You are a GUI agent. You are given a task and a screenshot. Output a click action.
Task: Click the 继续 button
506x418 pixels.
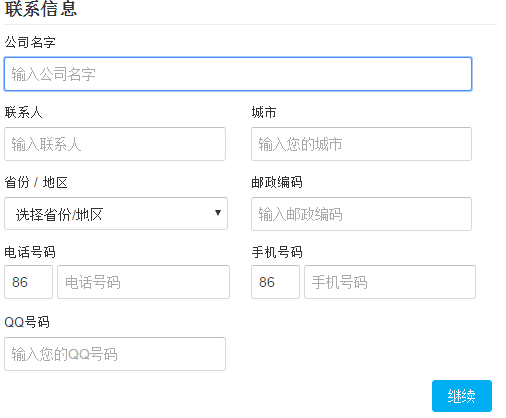[462, 396]
